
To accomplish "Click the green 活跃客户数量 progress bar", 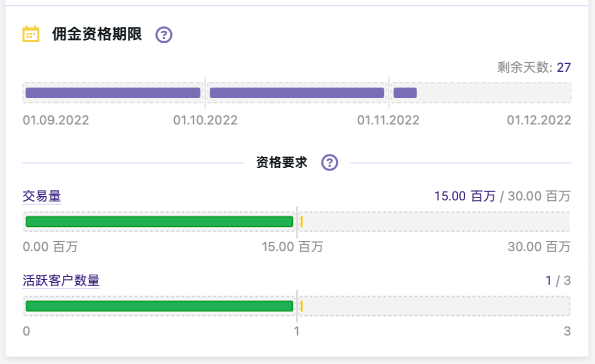I will click(x=159, y=306).
